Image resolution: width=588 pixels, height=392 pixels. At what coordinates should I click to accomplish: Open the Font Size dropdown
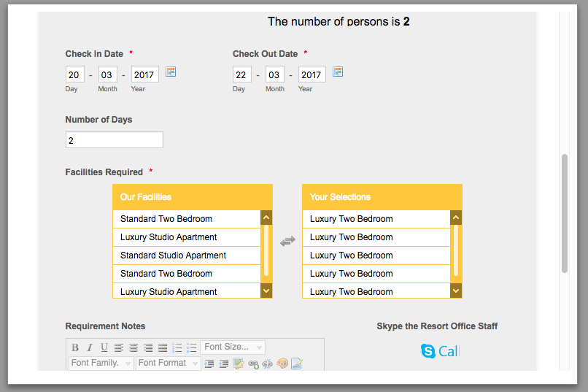[233, 347]
